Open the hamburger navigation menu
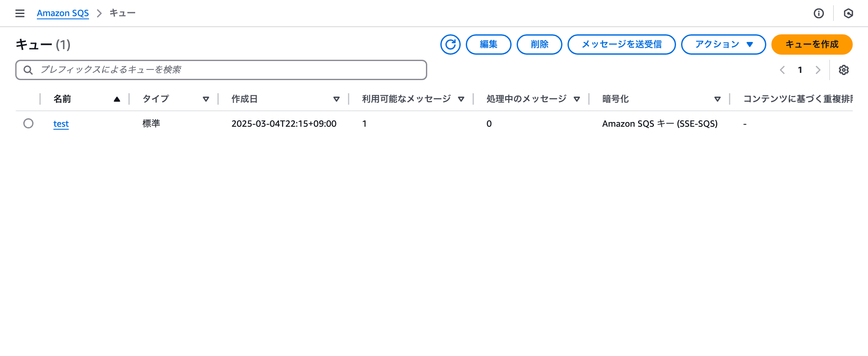Image resolution: width=868 pixels, height=356 pixels. point(19,14)
